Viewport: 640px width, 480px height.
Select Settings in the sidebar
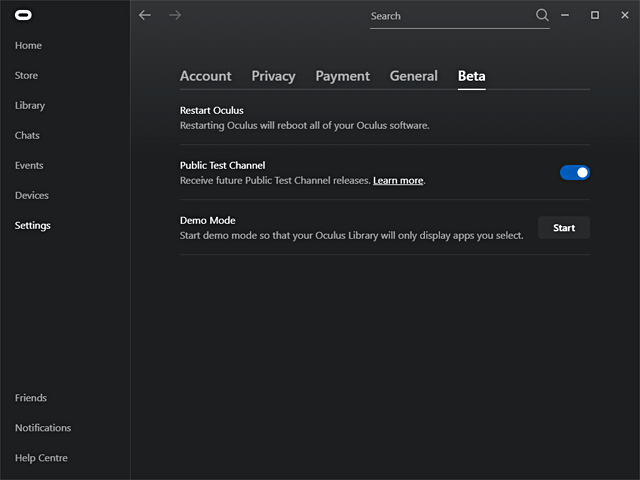33,226
